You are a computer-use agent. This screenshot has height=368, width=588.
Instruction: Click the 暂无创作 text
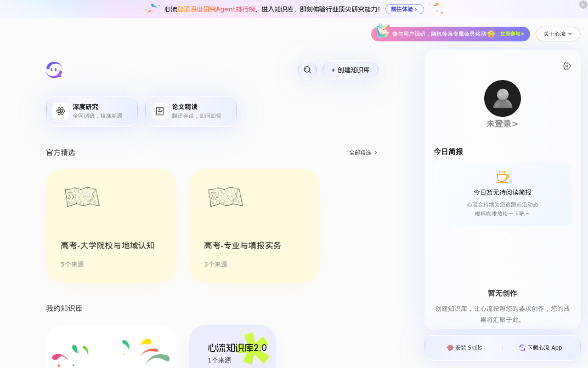coord(503,293)
